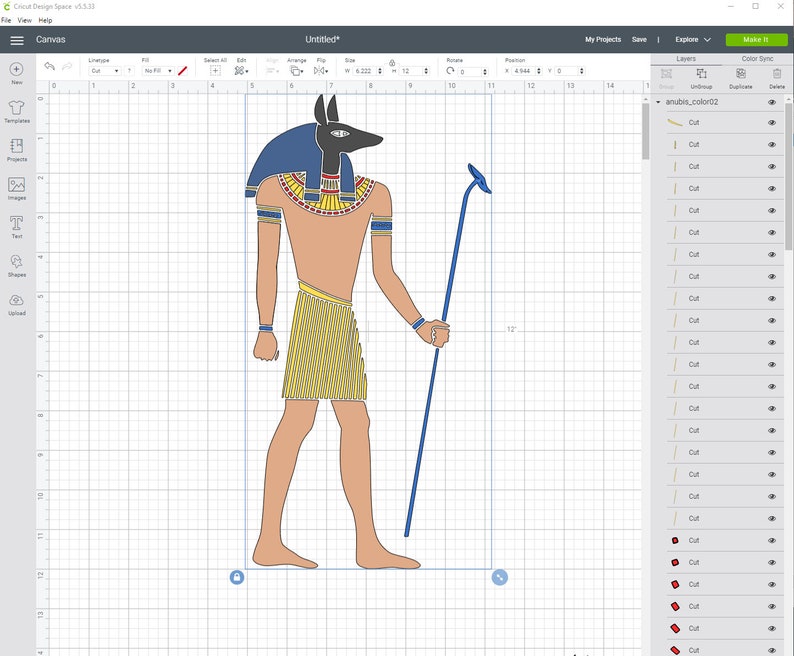Toggle visibility of second Cut layer
The width and height of the screenshot is (794, 656).
coord(772,145)
